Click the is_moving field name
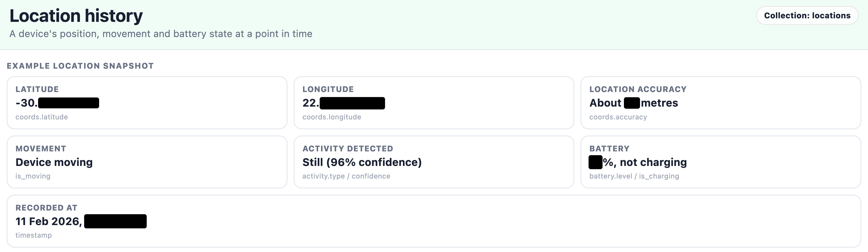Viewport: 868px width, 252px height. coord(33,176)
